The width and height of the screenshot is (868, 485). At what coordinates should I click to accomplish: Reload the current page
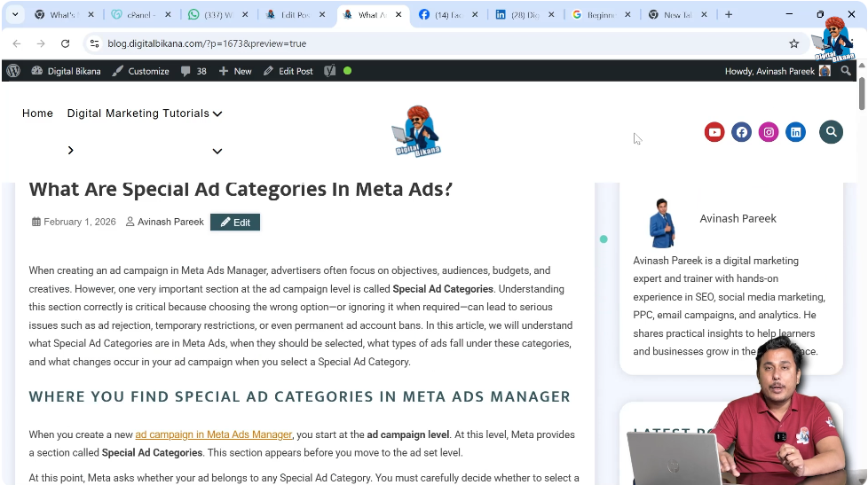pos(66,43)
